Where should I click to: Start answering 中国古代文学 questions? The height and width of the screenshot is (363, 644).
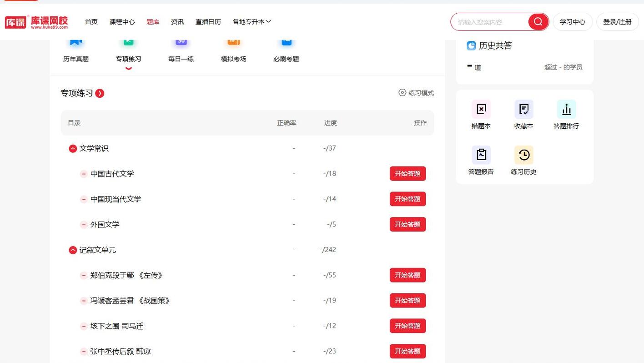pos(408,174)
